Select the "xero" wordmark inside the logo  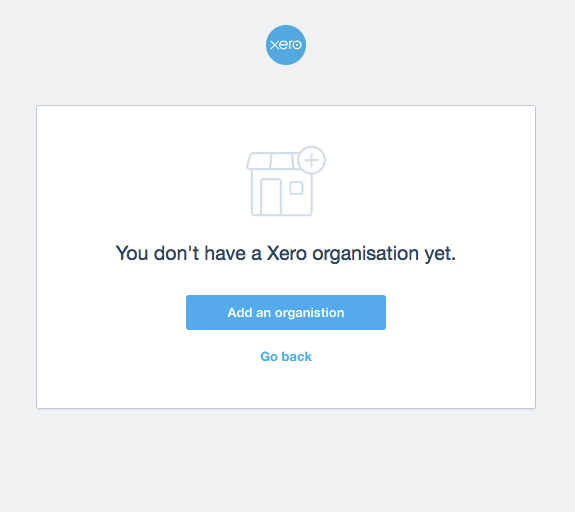click(286, 45)
